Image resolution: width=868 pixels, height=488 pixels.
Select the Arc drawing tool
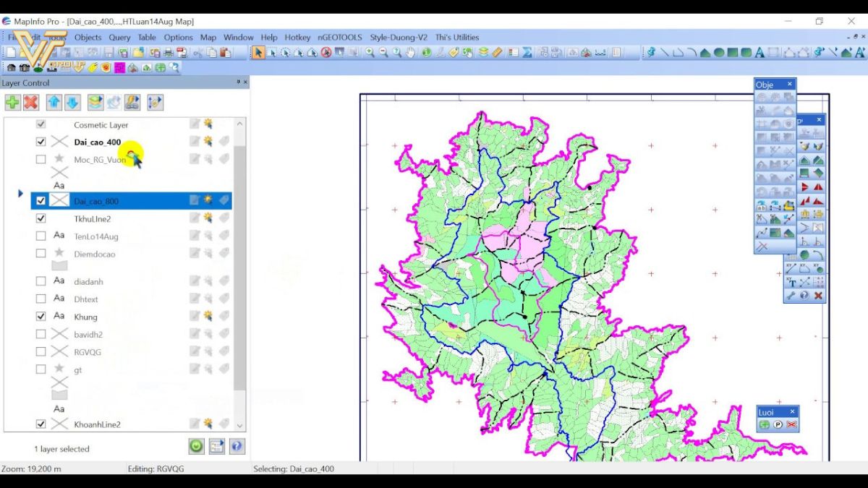(692, 52)
